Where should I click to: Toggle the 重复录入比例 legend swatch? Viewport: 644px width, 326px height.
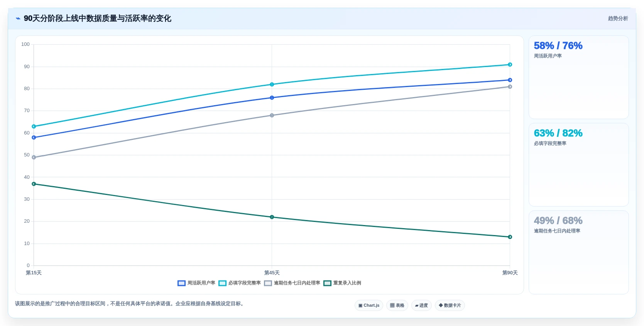pos(327,283)
